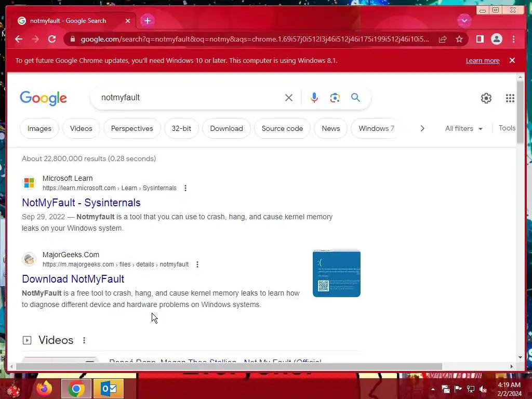Open the Google apps grid
This screenshot has width=532, height=399.
click(x=510, y=98)
